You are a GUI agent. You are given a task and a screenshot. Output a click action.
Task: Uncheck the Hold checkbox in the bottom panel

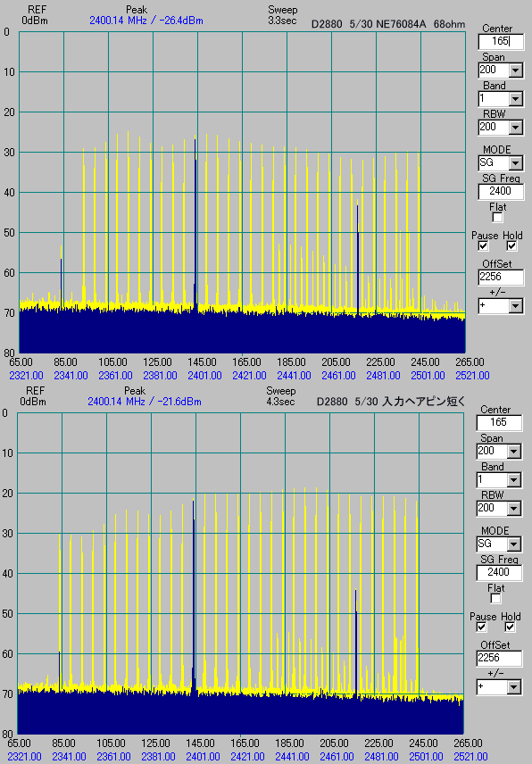(x=510, y=627)
